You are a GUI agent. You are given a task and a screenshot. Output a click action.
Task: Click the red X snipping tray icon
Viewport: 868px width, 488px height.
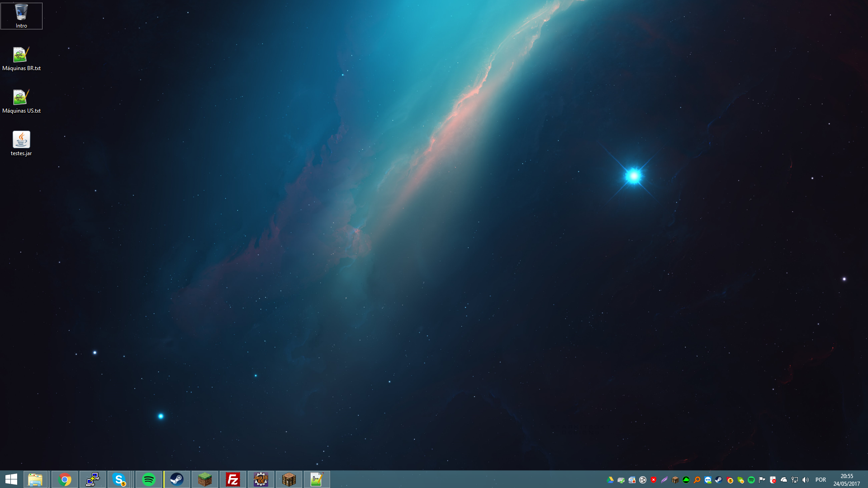pyautogui.click(x=773, y=480)
